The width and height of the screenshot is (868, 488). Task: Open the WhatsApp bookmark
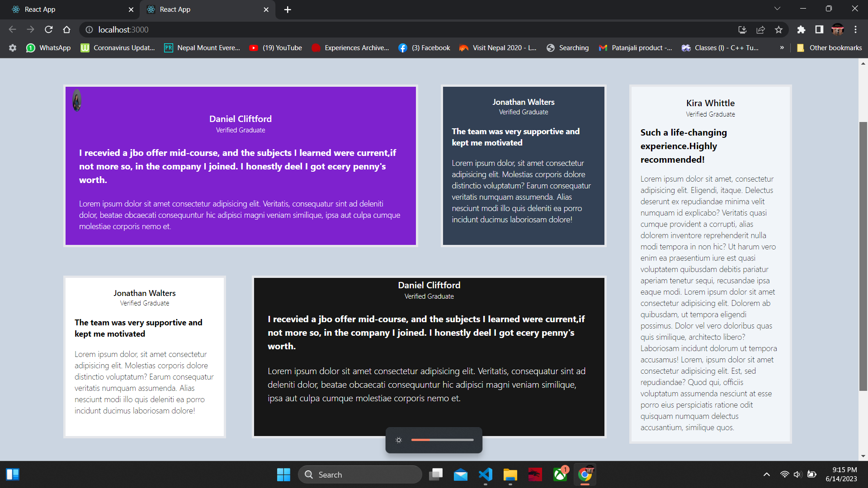[x=49, y=47]
